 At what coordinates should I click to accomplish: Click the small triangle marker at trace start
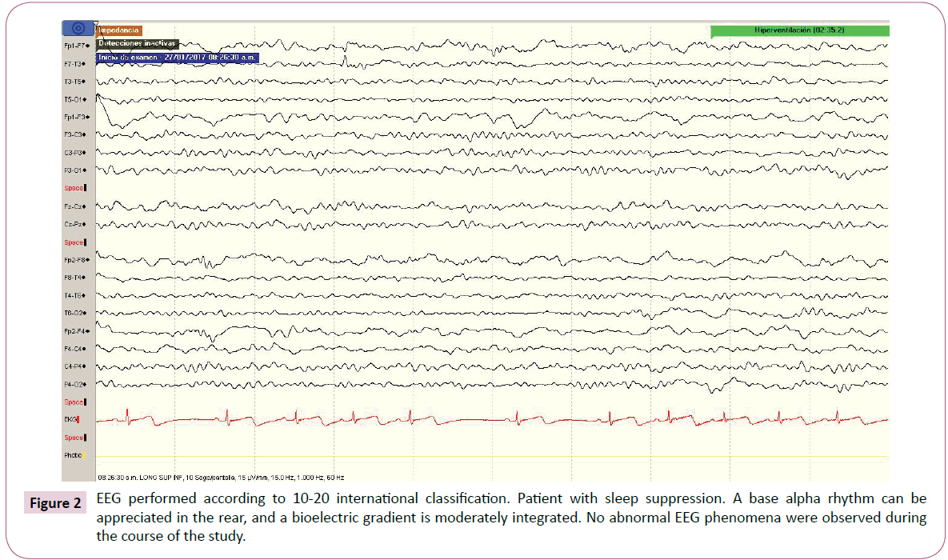[96, 23]
